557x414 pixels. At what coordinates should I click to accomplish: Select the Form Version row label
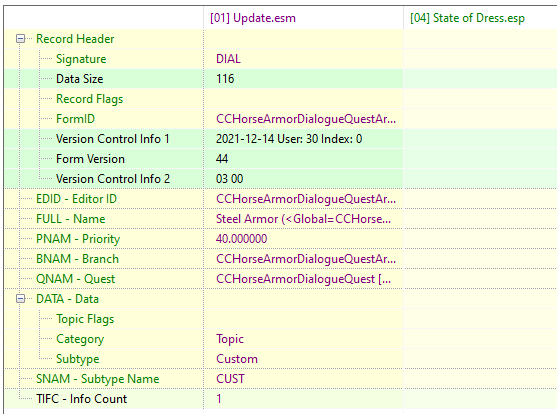click(90, 159)
